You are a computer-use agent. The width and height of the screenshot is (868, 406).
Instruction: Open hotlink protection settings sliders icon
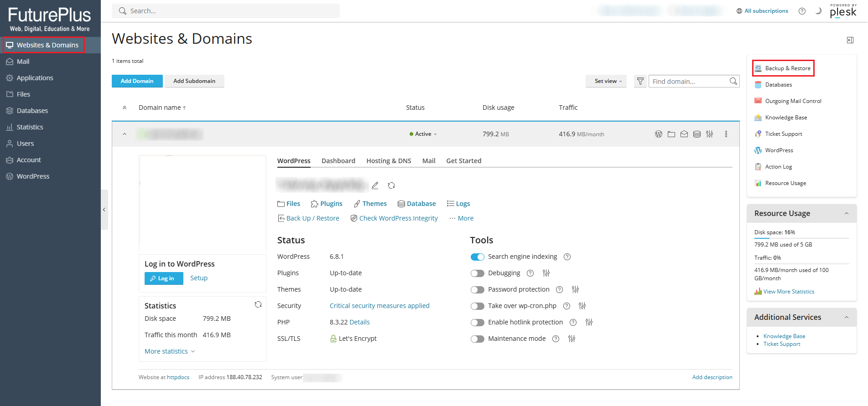click(589, 322)
